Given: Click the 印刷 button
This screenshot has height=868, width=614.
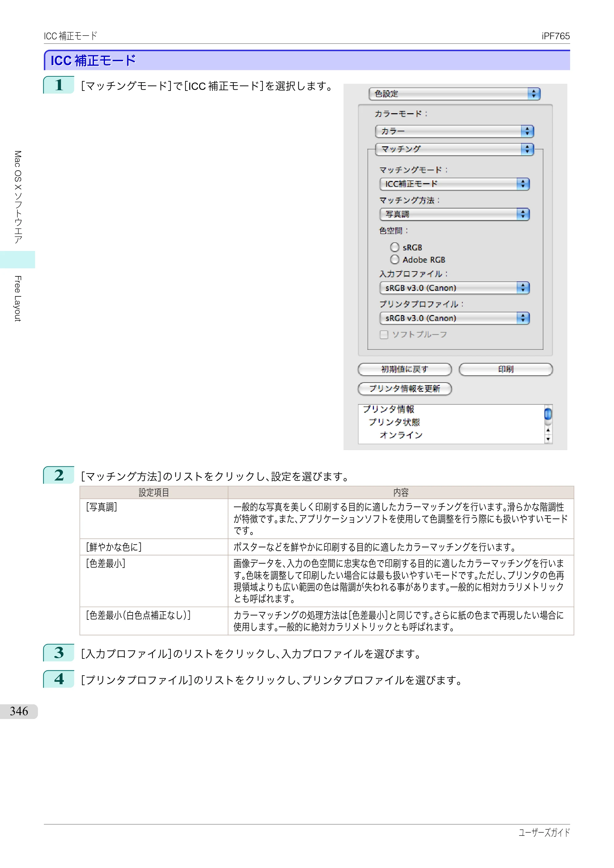Looking at the screenshot, I should coord(506,369).
